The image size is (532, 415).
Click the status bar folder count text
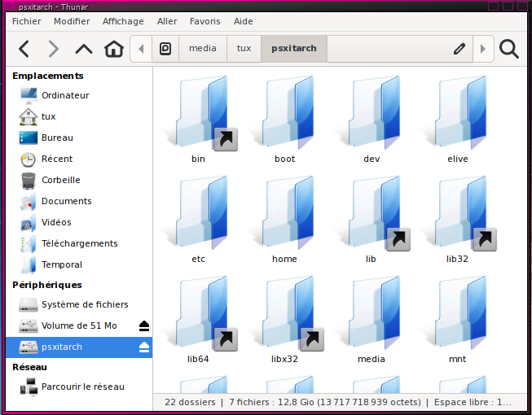[x=190, y=402]
